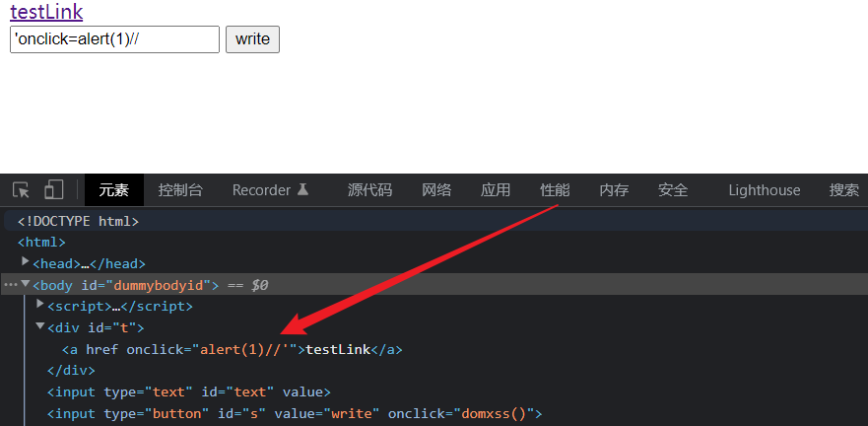Switch to the 源代码 tab
This screenshot has width=868, height=426.
pos(369,190)
